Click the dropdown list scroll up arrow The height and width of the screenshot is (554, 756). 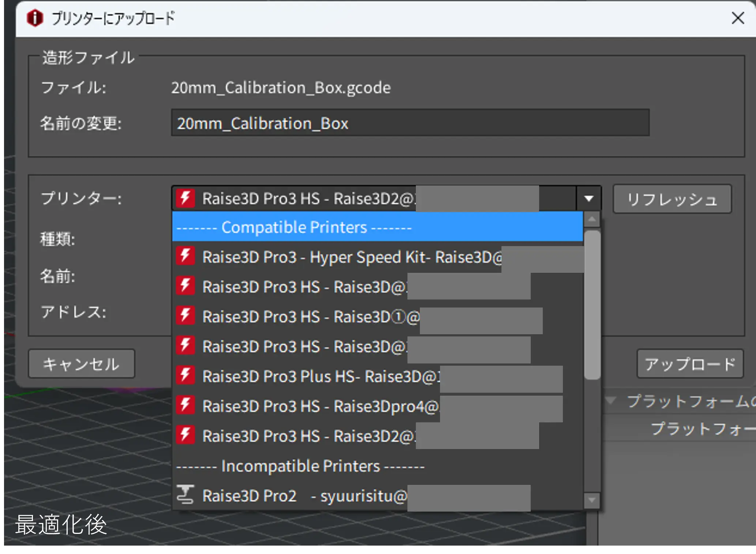click(x=592, y=219)
